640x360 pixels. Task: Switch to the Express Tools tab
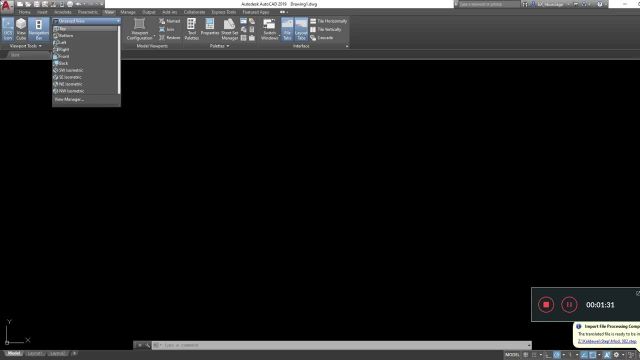tap(224, 12)
